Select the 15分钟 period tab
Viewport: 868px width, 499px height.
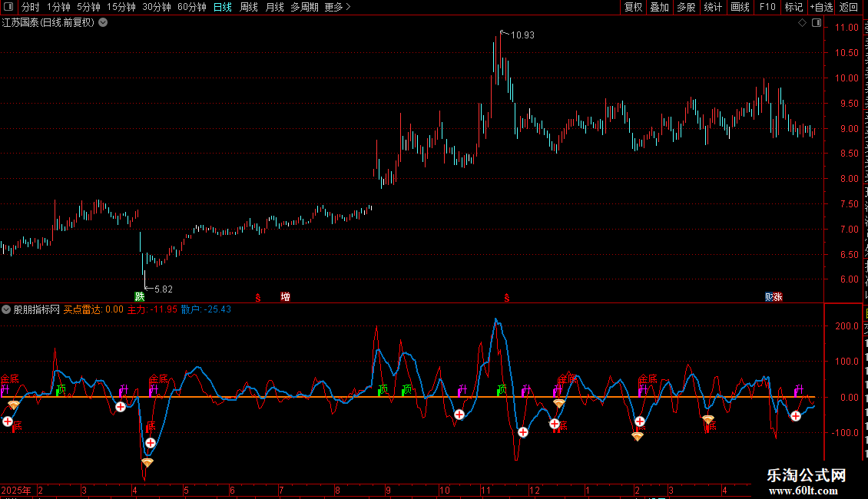(x=121, y=7)
